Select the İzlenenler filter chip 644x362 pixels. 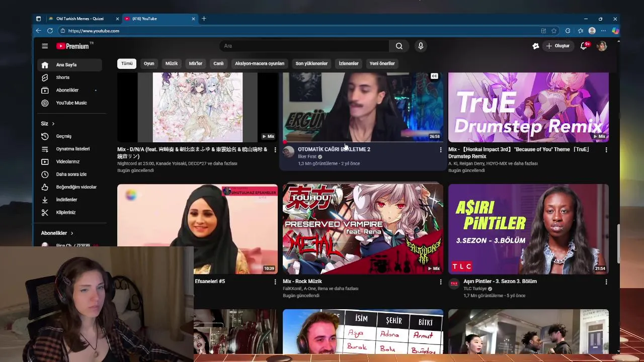(349, 63)
